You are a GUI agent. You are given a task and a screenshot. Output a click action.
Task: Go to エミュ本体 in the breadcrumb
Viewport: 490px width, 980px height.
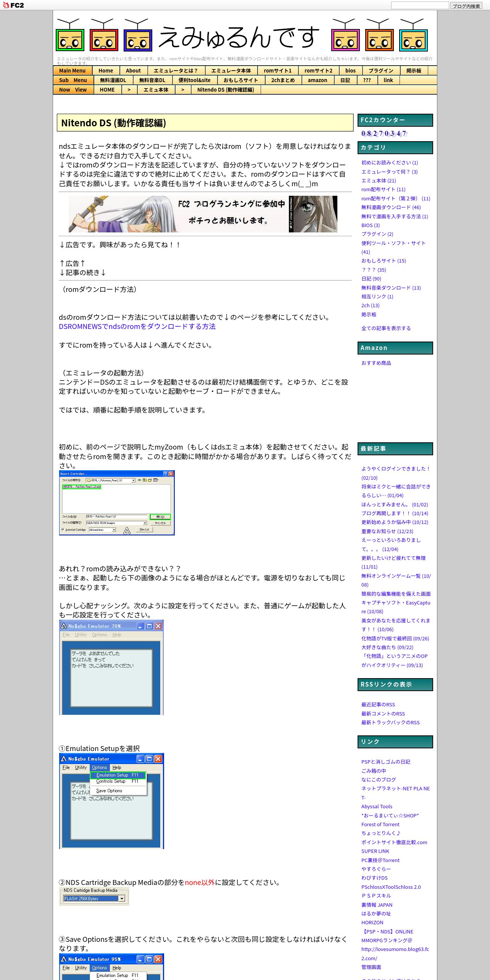click(156, 90)
